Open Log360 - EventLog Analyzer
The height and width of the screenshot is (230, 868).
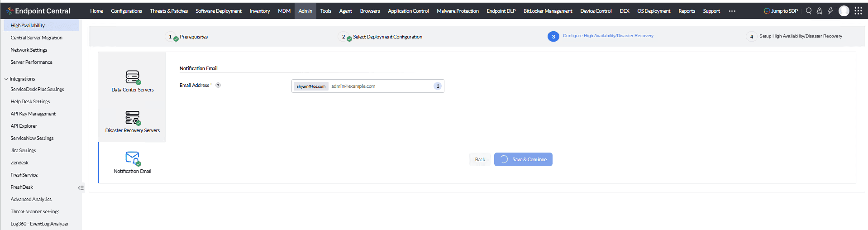40,224
